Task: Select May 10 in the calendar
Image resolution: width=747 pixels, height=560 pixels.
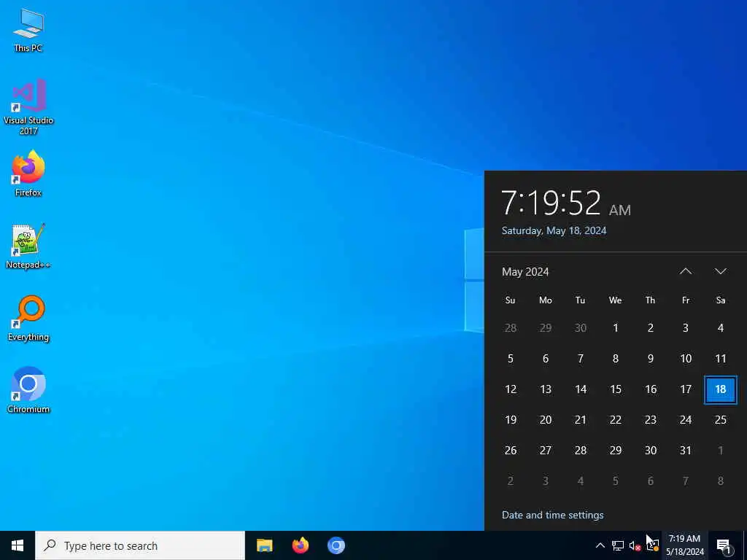Action: [686, 359]
